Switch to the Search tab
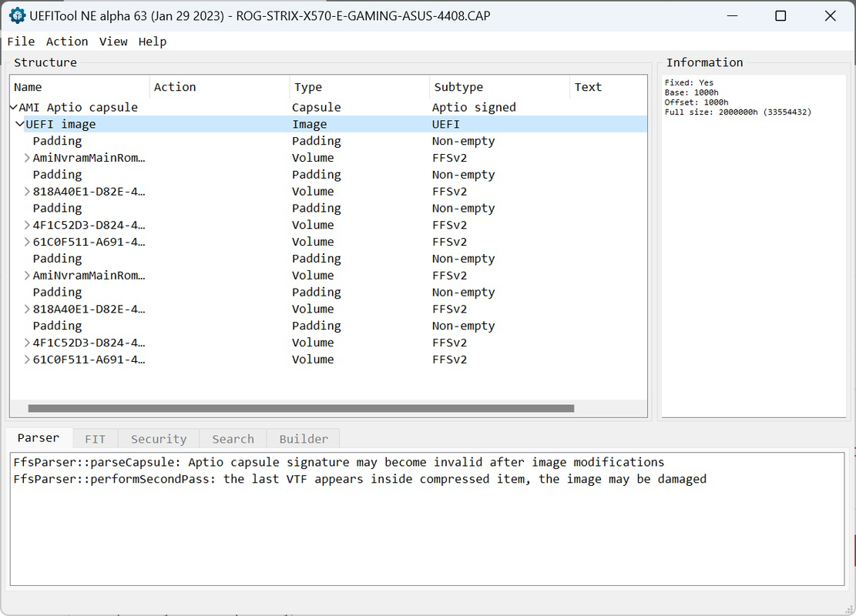The height and width of the screenshot is (616, 856). [233, 439]
